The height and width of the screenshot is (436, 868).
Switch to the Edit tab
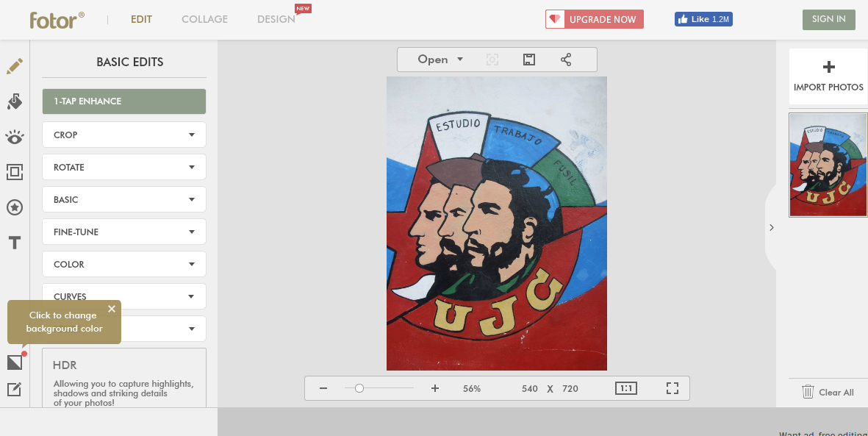[x=141, y=19]
